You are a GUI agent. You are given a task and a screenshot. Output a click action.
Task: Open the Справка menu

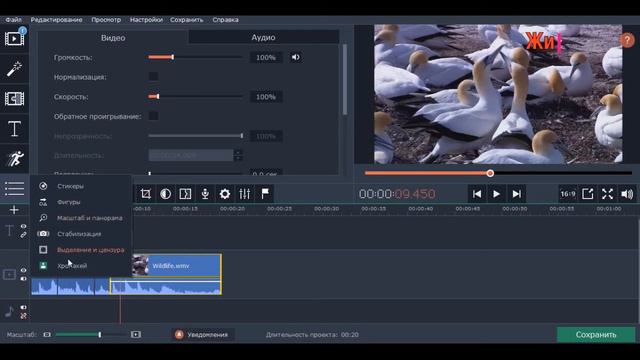coord(225,20)
